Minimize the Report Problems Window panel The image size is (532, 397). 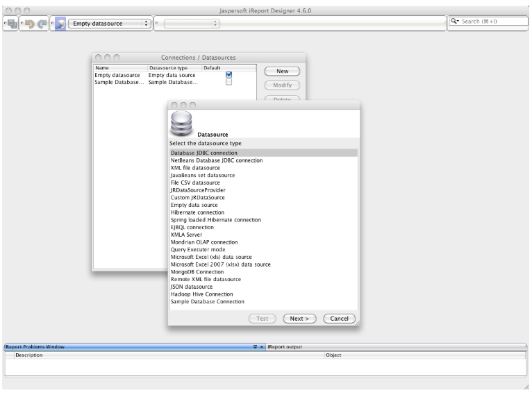coord(256,346)
